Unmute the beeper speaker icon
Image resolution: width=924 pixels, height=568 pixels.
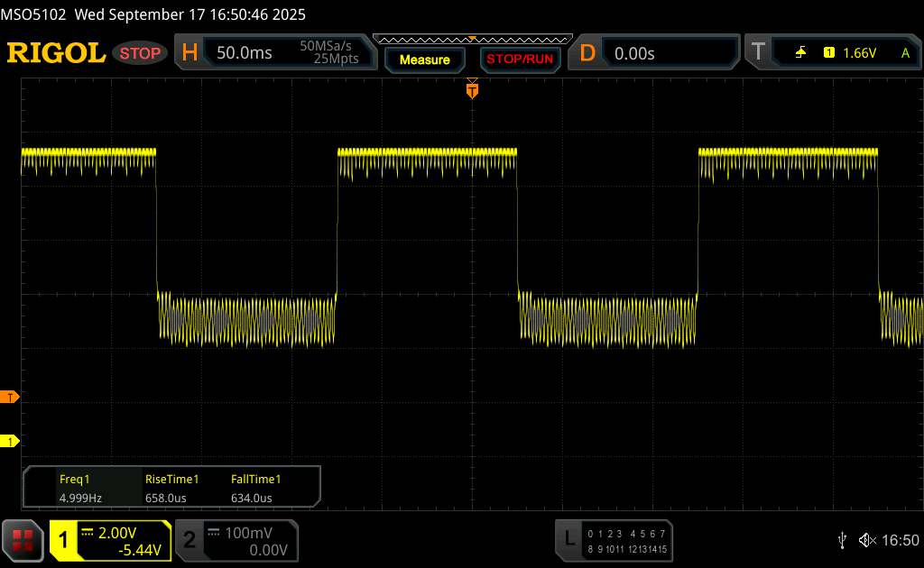pyautogui.click(x=866, y=540)
